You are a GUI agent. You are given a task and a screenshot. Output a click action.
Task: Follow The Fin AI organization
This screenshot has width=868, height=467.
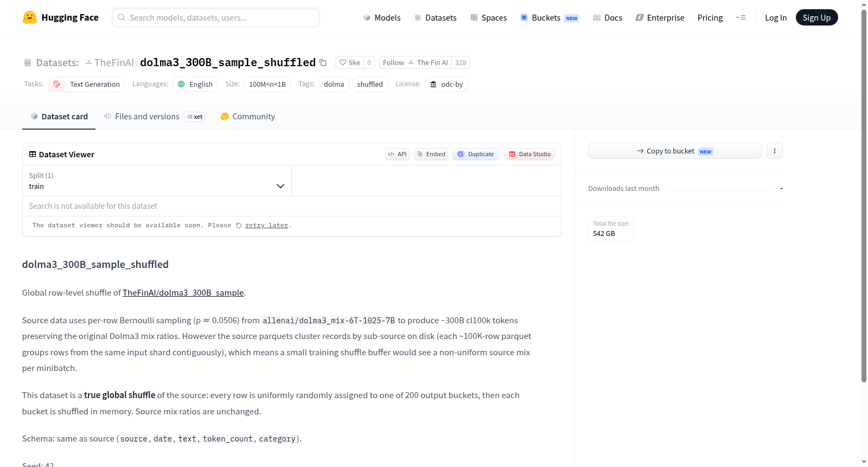click(x=416, y=62)
